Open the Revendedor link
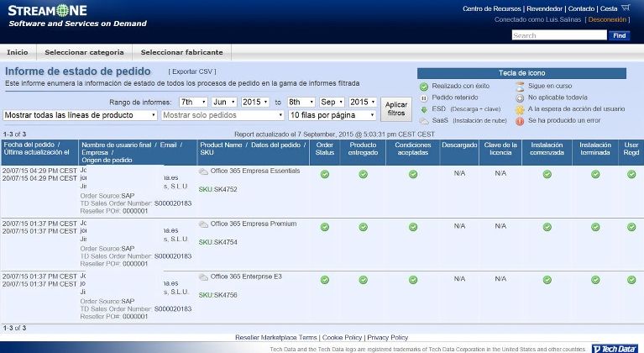This screenshot has width=644, height=353. (545, 8)
